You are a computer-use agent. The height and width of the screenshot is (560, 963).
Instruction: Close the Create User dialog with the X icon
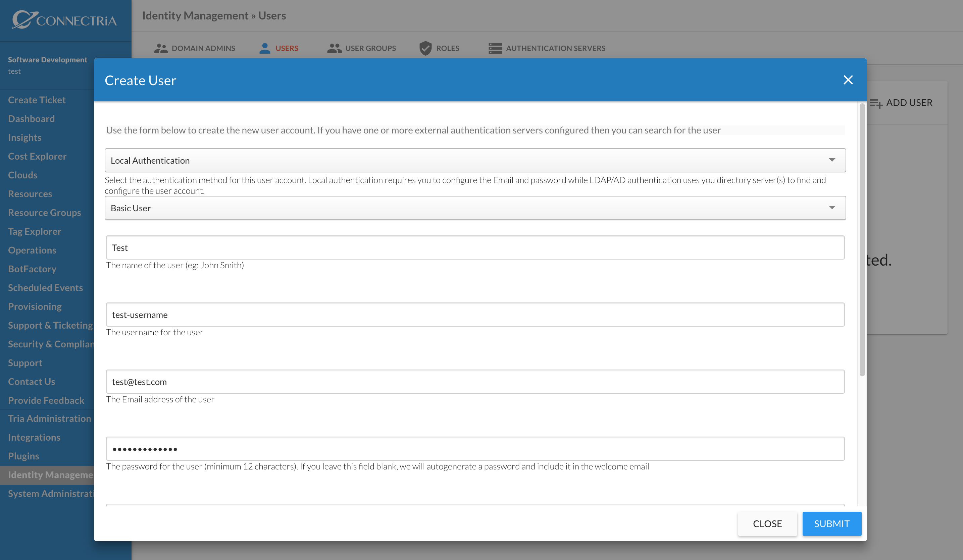tap(848, 80)
